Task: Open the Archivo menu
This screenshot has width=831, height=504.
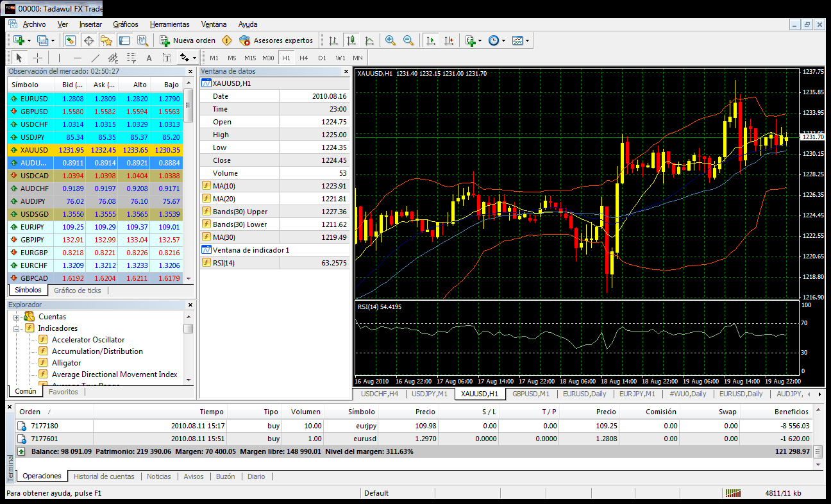Action: pyautogui.click(x=34, y=24)
